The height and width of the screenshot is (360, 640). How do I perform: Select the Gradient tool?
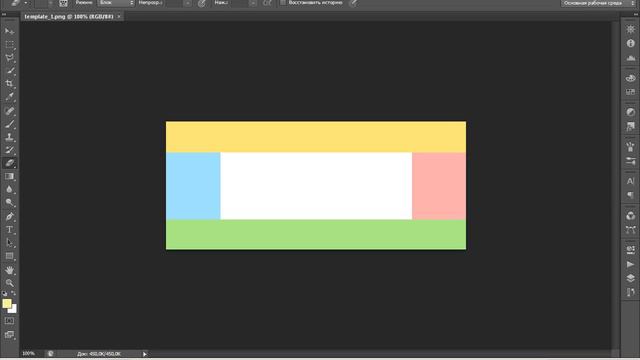click(9, 176)
